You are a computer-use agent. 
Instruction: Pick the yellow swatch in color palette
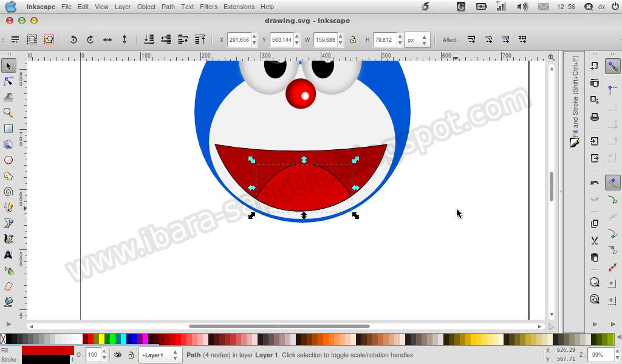[x=101, y=339]
